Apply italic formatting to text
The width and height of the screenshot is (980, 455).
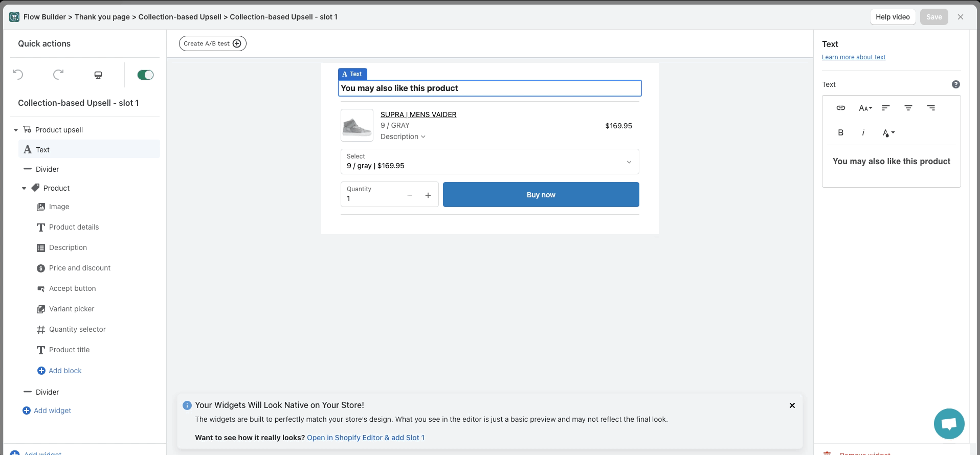tap(863, 132)
